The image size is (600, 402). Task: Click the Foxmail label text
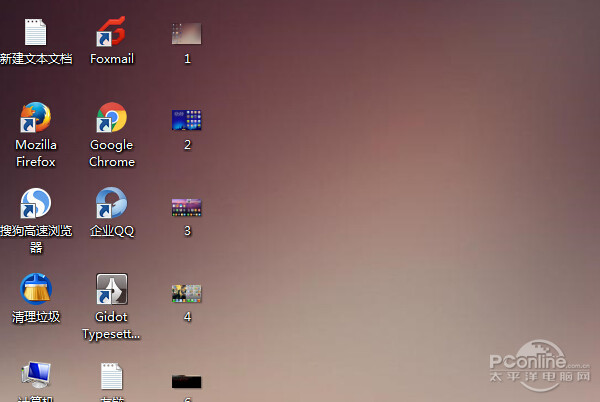point(112,59)
